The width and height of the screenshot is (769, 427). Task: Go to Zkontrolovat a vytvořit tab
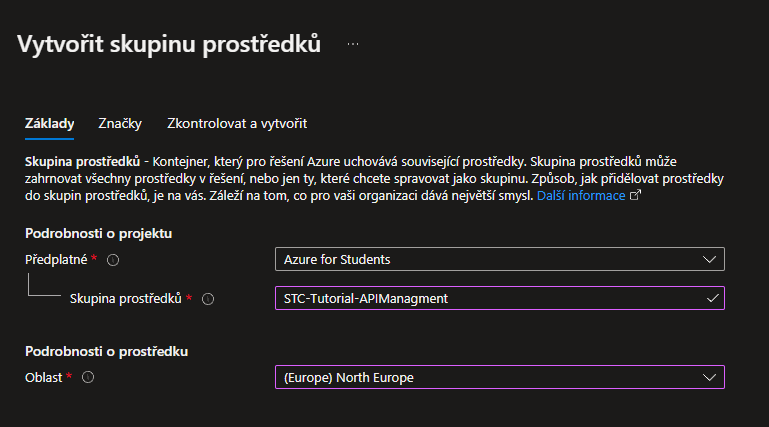(x=236, y=124)
